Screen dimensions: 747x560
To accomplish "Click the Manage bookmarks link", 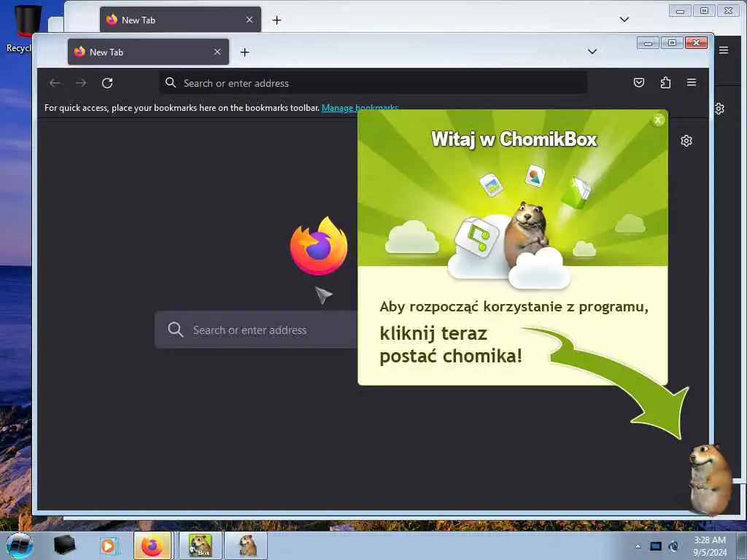I will pyautogui.click(x=360, y=108).
